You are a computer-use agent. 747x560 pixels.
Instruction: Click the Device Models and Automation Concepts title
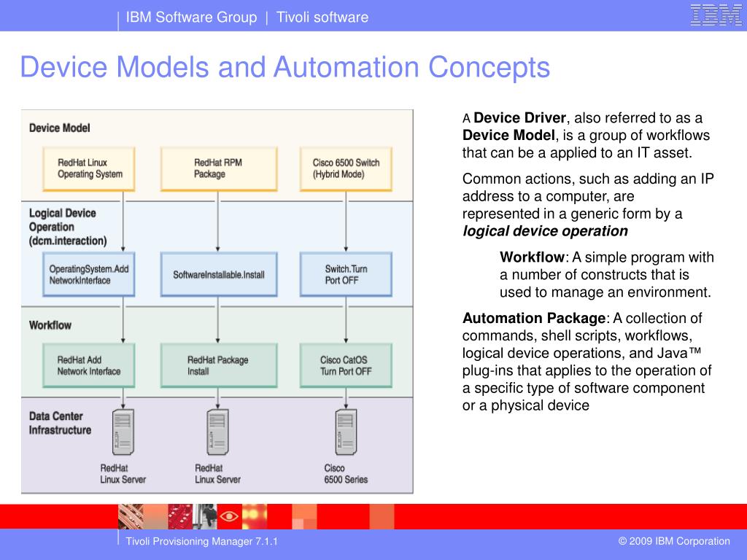click(x=285, y=66)
